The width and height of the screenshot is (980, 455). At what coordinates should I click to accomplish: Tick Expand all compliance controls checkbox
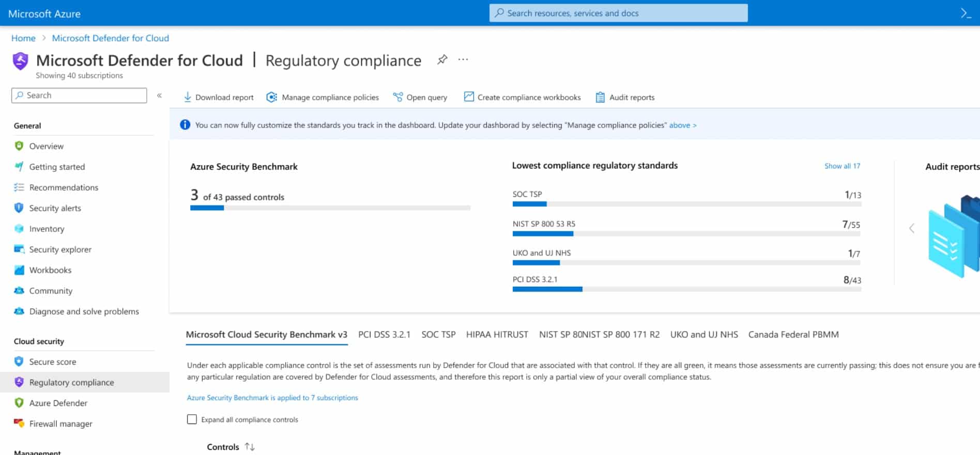(192, 419)
